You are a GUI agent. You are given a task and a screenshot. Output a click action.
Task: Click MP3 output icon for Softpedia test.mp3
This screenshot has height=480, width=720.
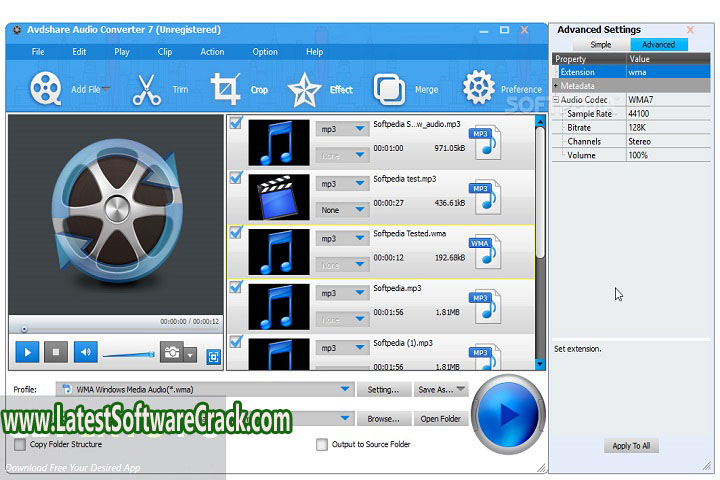click(x=485, y=197)
